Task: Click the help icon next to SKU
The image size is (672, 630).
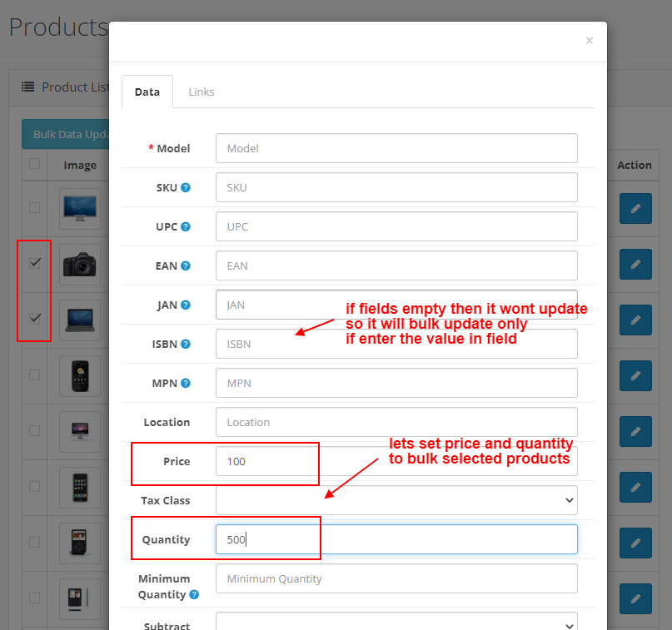Action: (x=186, y=188)
